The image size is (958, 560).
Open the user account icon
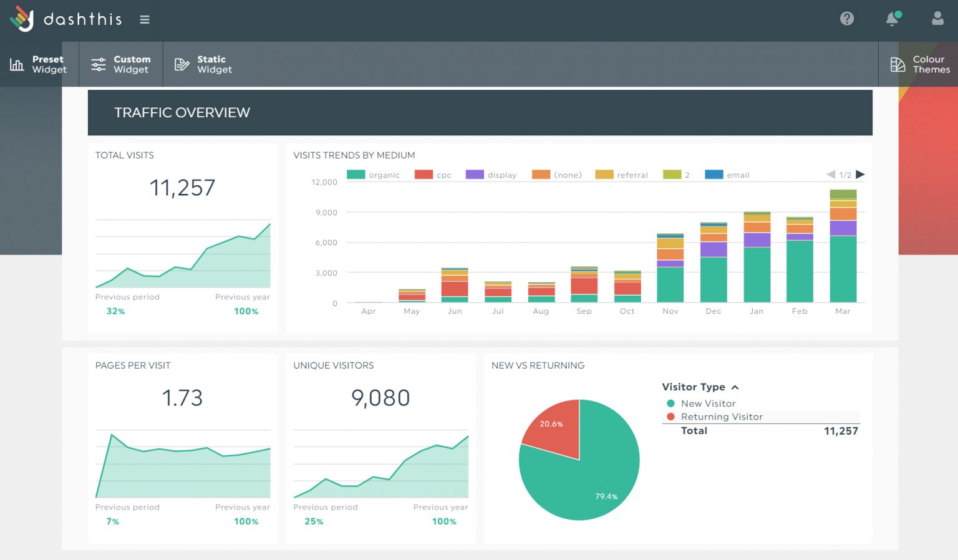point(937,19)
